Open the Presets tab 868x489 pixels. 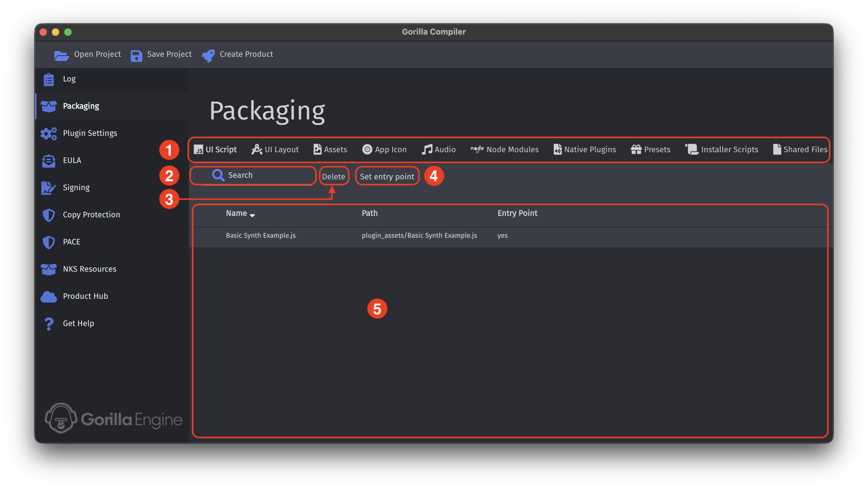tap(650, 149)
